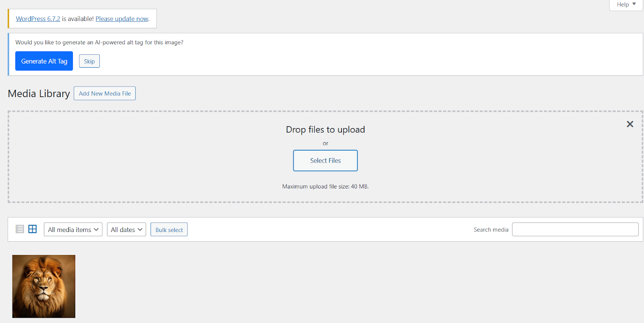The width and height of the screenshot is (644, 323).
Task: Click the Maximum upload file size text
Action: (x=325, y=186)
